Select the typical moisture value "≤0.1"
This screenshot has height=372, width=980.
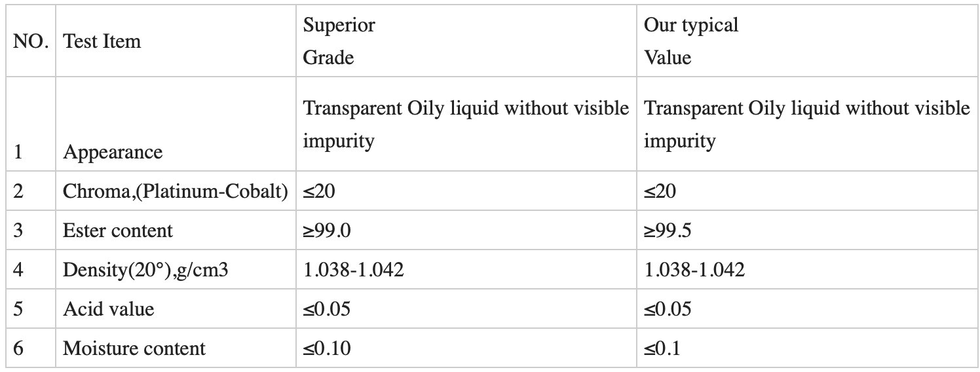(x=662, y=348)
